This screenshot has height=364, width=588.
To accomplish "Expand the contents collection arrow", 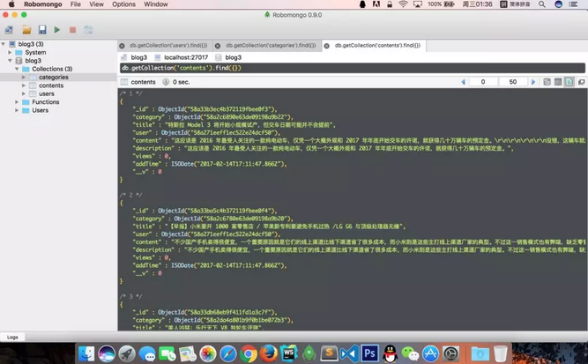I will tap(24, 85).
